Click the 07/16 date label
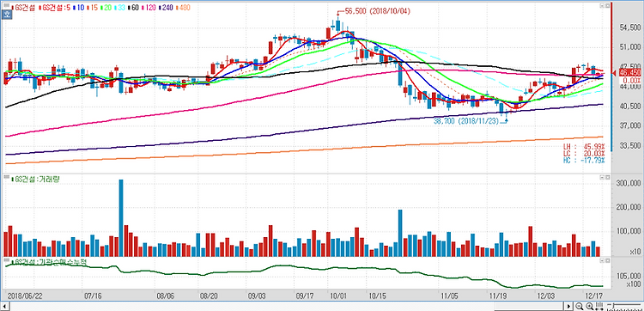The height and width of the screenshot is (311, 644). coord(93,296)
